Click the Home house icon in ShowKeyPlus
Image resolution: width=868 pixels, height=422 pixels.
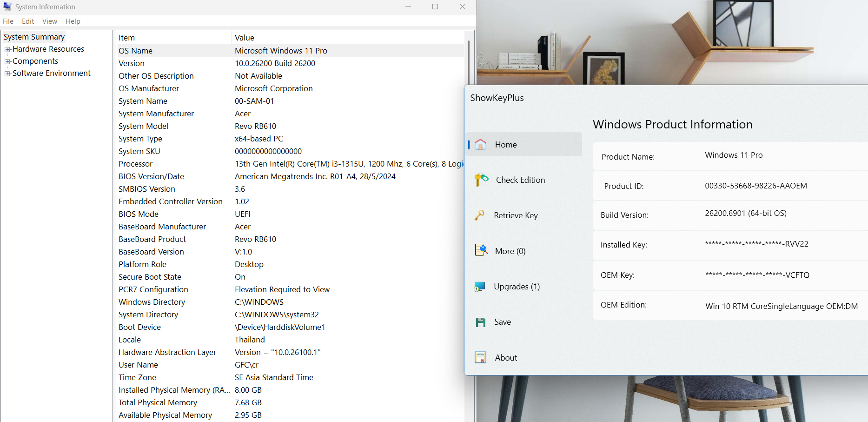[x=481, y=145]
